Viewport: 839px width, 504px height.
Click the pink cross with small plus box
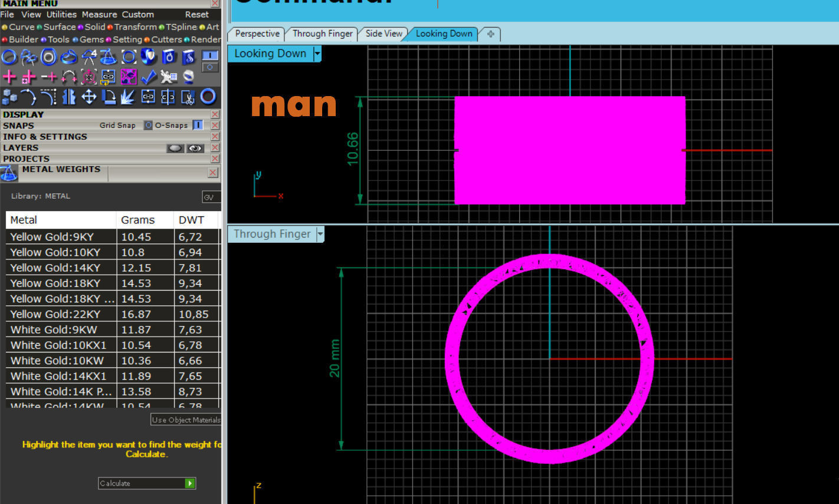[28, 77]
